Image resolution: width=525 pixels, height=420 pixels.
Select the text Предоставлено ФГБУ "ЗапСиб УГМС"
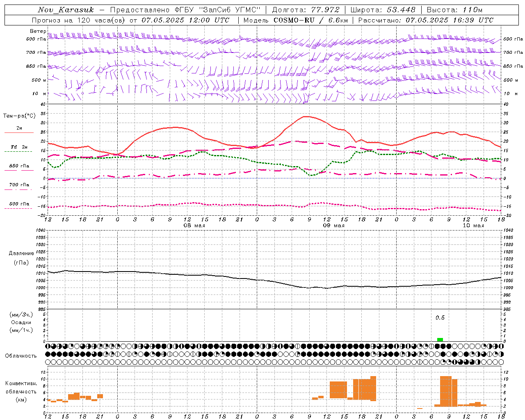click(185, 10)
